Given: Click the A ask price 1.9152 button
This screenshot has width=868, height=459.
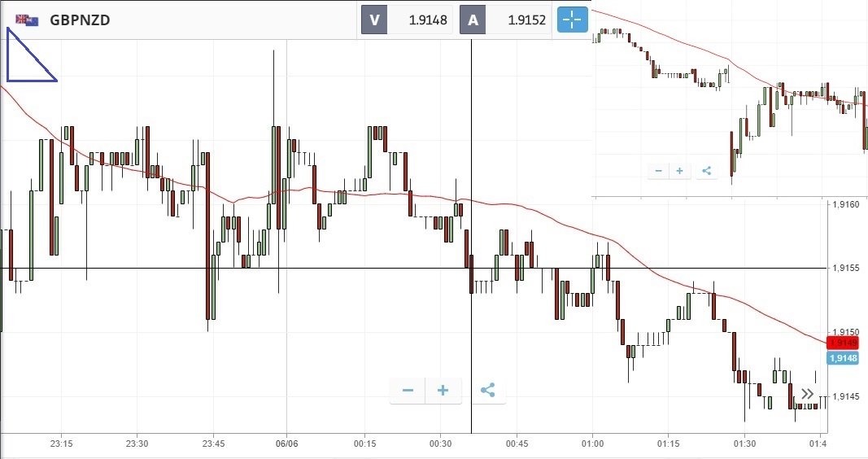Looking at the screenshot, I should (x=506, y=20).
